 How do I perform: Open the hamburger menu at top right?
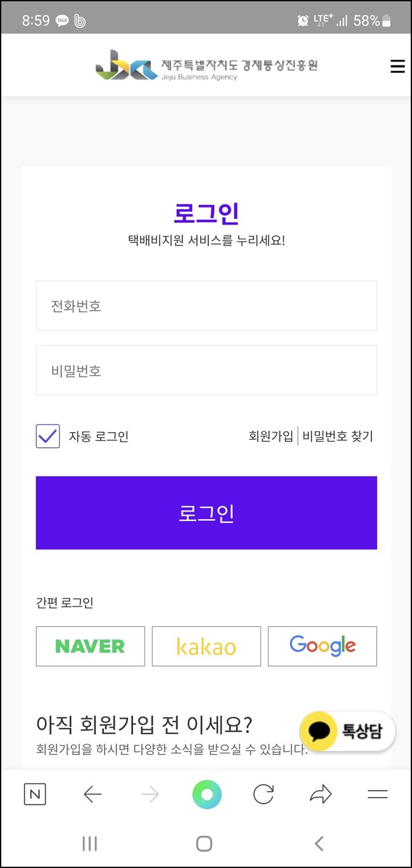397,66
